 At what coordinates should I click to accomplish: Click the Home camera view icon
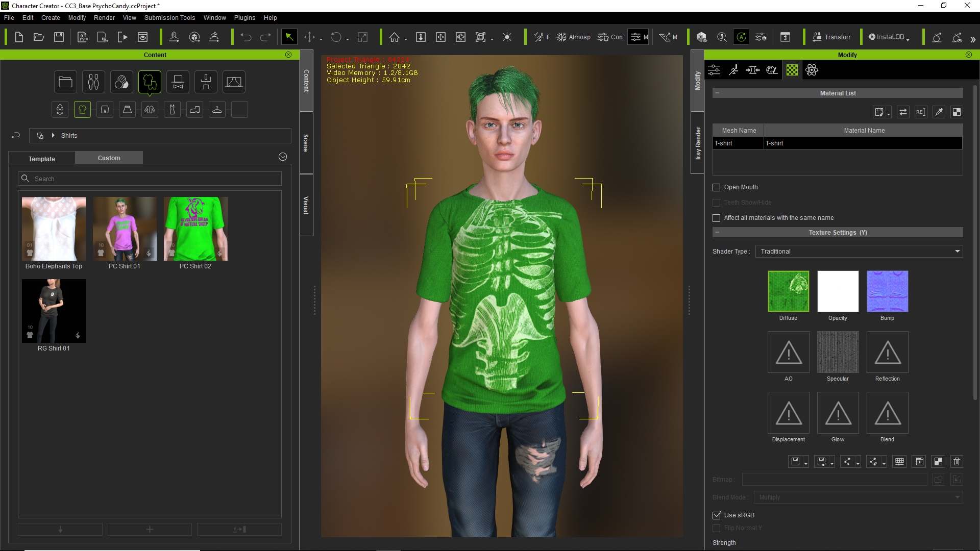[394, 37]
